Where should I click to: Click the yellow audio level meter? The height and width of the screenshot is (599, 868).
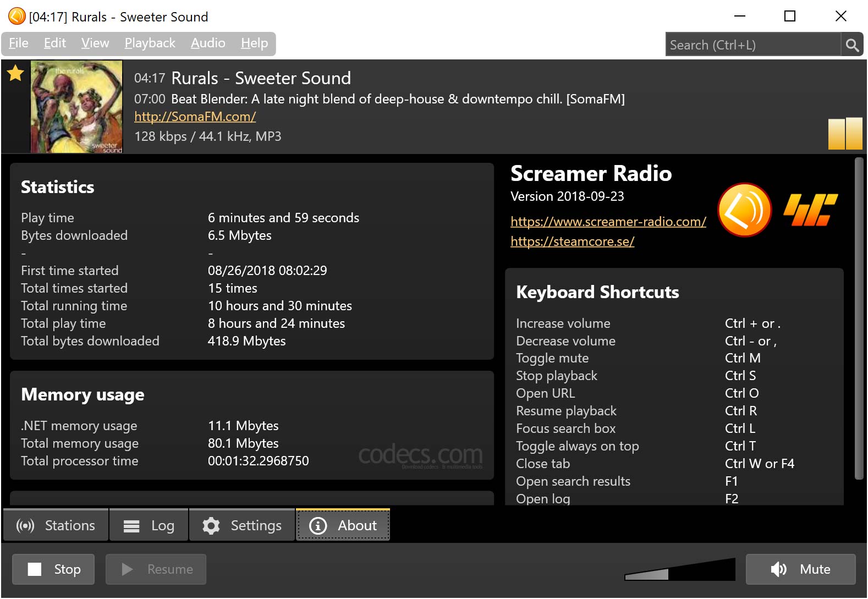point(845,134)
